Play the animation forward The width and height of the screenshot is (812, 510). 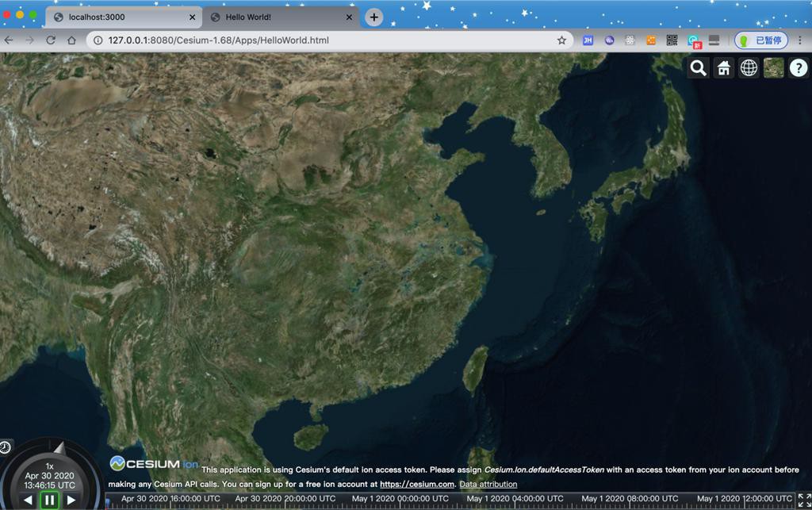[71, 500]
